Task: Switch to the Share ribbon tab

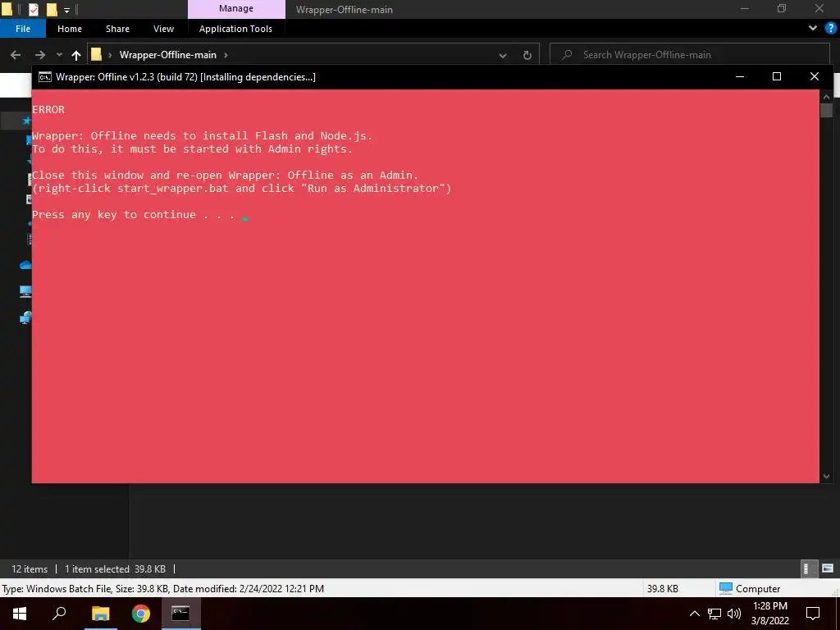Action: (117, 29)
